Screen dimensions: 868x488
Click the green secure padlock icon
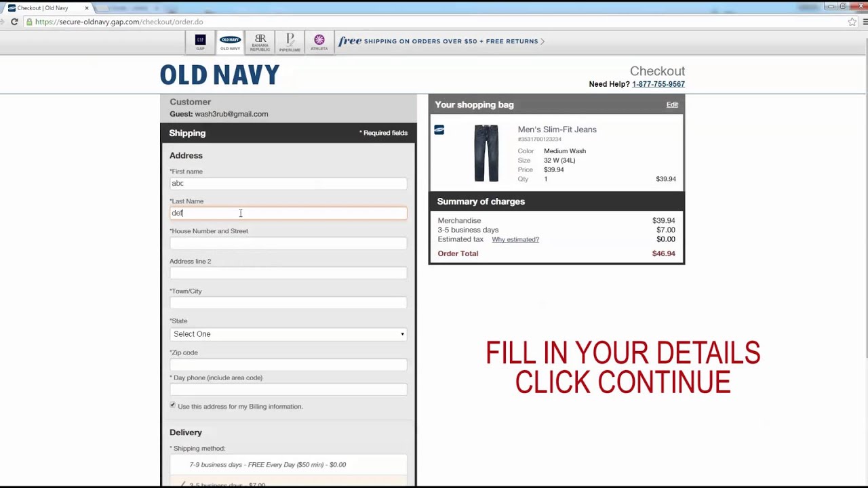29,22
